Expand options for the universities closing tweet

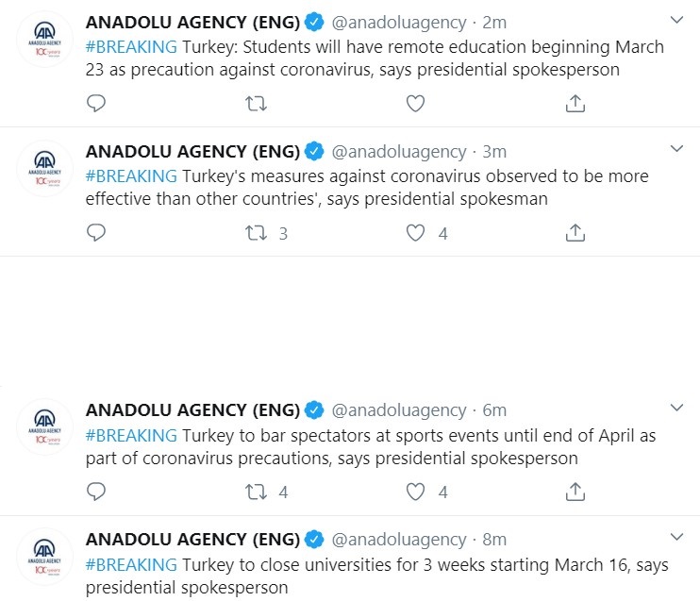(x=676, y=537)
